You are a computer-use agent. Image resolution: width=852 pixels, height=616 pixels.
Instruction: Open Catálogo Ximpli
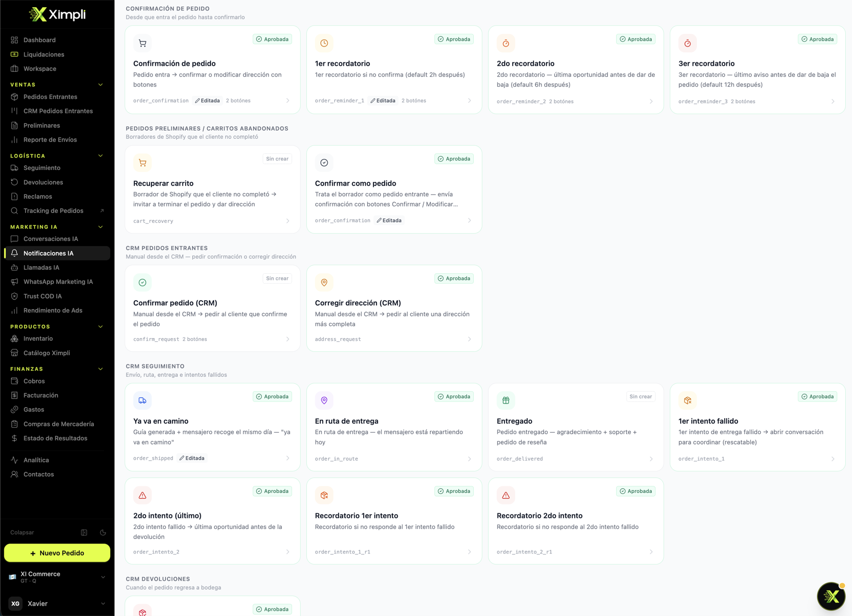click(57, 353)
